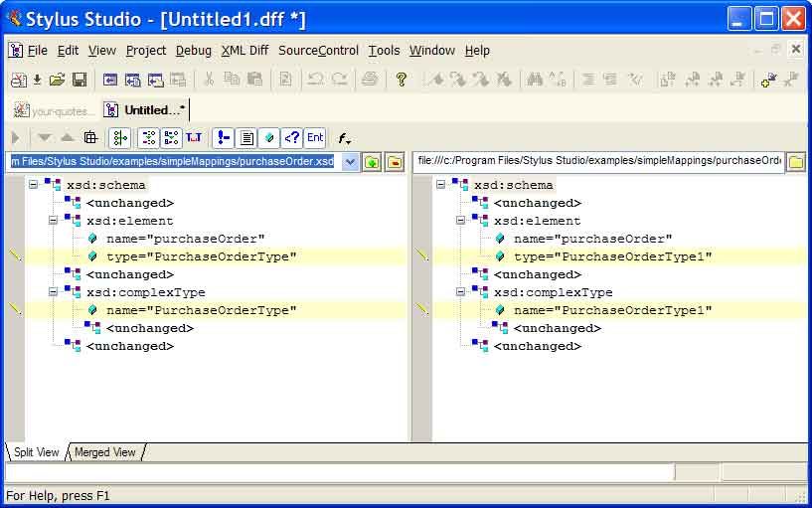Select name="PurchaseOrderType" row in left pane
This screenshot has width=812, height=508.
tap(202, 310)
